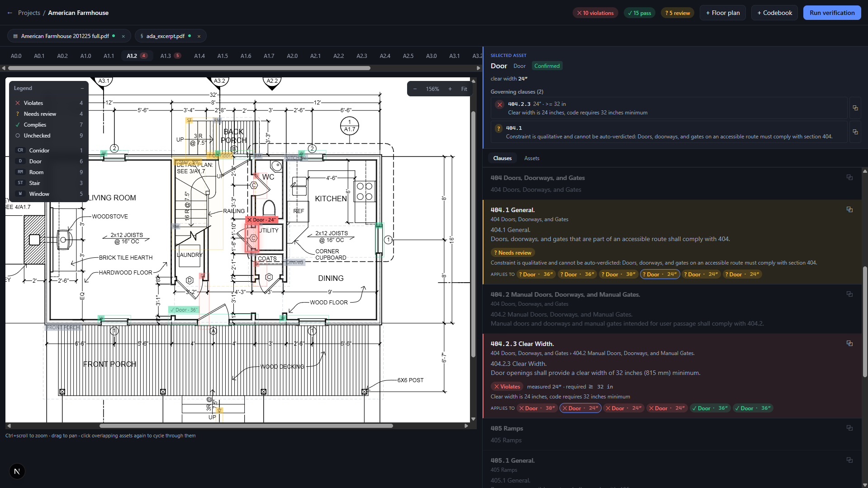Screen dimensions: 868x488
Task: Open the N avatar button at bottom left
Action: (17, 471)
